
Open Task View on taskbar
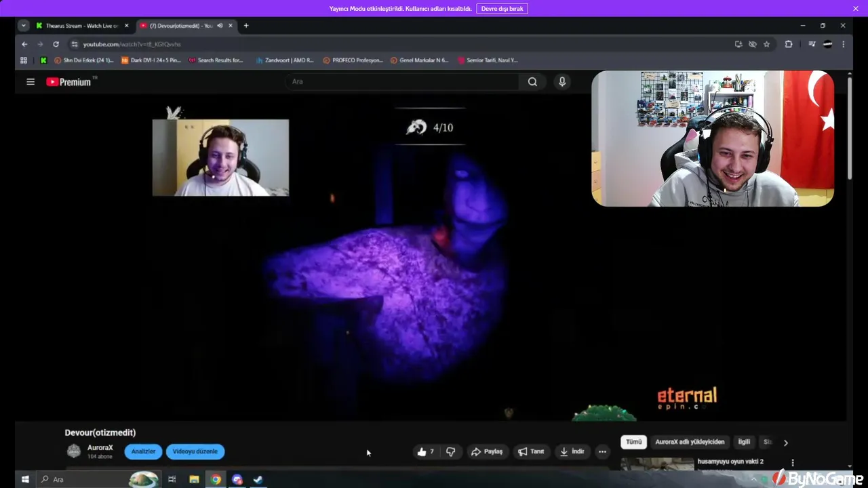point(172,479)
